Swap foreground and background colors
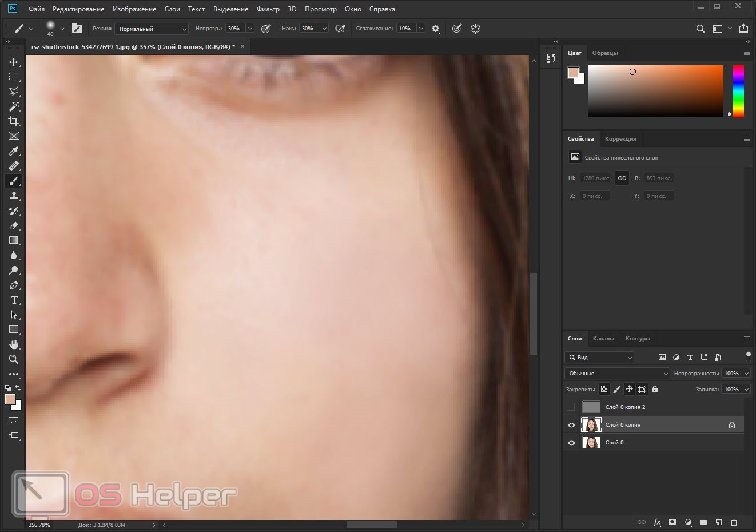Screen dimensions: 756x532 [18, 388]
